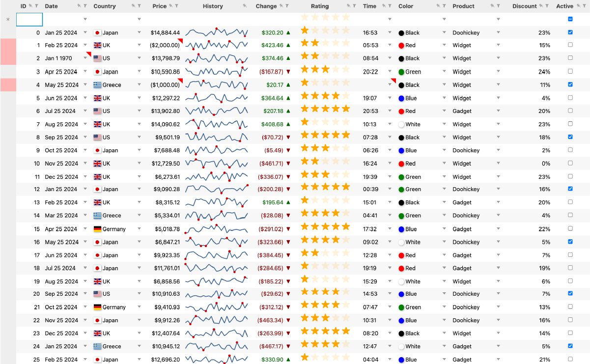The image size is (590, 364).
Task: Click the pin icon in the Date column header
Action: pyautogui.click(x=79, y=6)
